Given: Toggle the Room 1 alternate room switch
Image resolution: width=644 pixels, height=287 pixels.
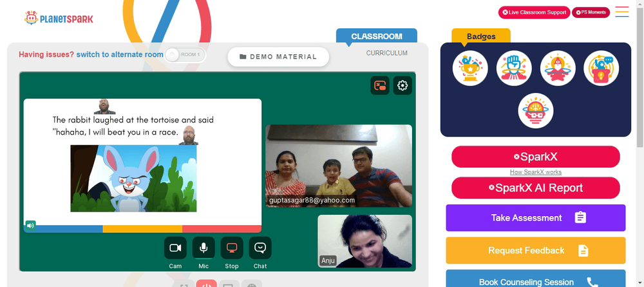Looking at the screenshot, I should [185, 55].
